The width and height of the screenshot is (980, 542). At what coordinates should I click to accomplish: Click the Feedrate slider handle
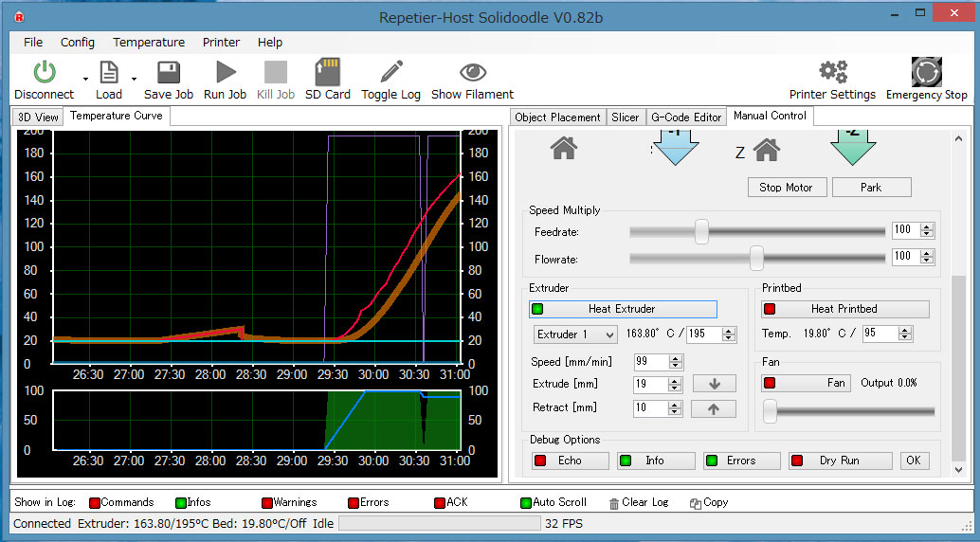702,231
